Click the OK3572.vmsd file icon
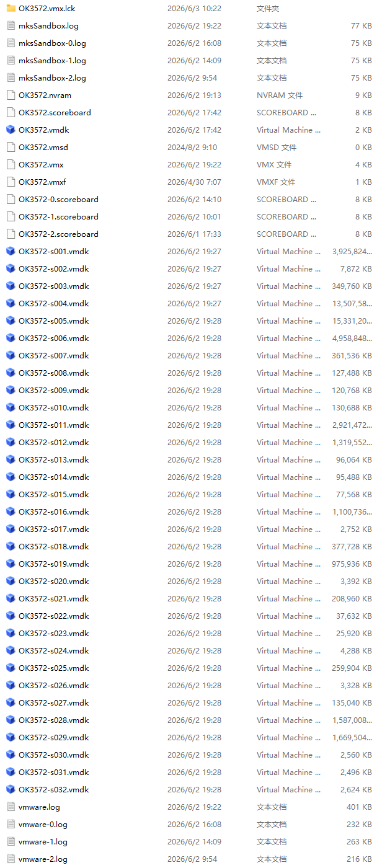 [x=11, y=148]
